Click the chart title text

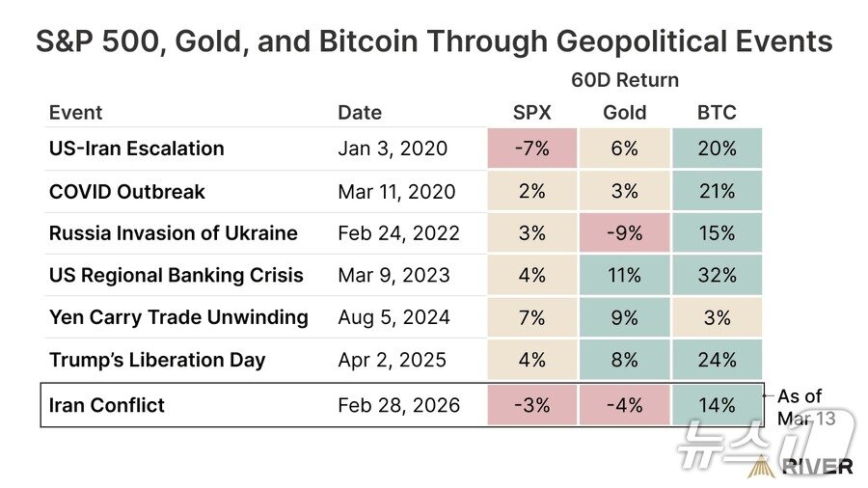click(433, 41)
